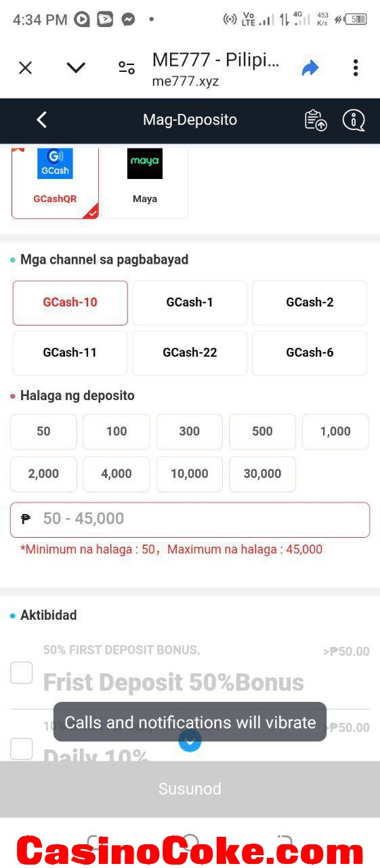Viewport: 380px width, 868px height.
Task: Check the Daily 10% bonus checkbox
Action: click(x=22, y=749)
